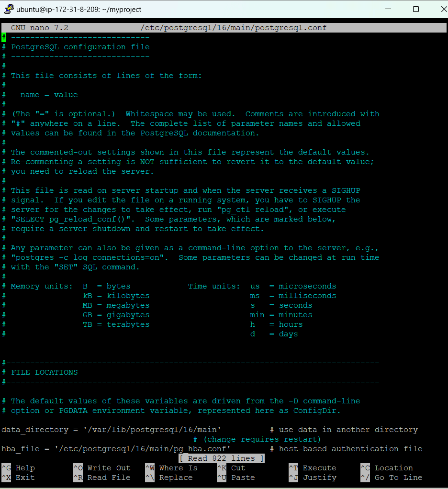Viewport: 448px width, 489px height.
Task: Click the 'TB = terabytes' entry
Action: (116, 324)
